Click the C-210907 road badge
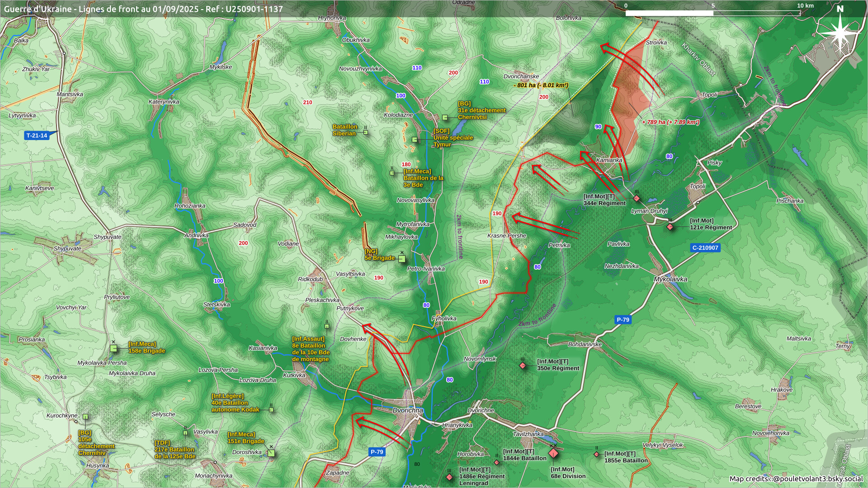Image resolution: width=868 pixels, height=488 pixels. (705, 248)
